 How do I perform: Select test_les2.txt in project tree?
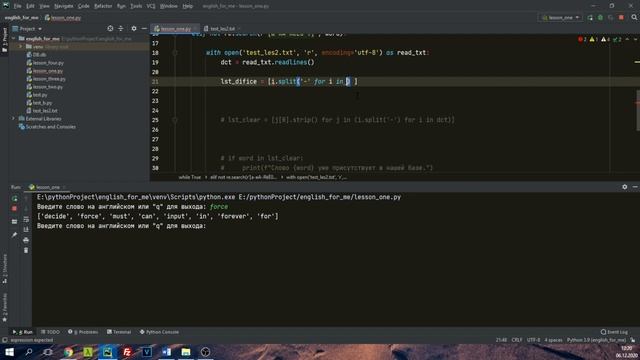coord(45,111)
